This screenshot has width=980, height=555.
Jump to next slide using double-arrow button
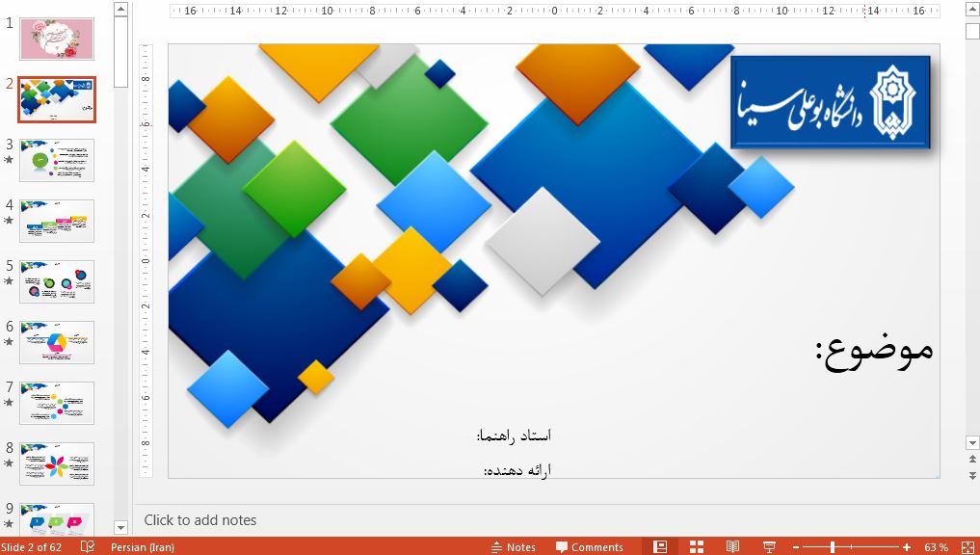click(x=972, y=475)
